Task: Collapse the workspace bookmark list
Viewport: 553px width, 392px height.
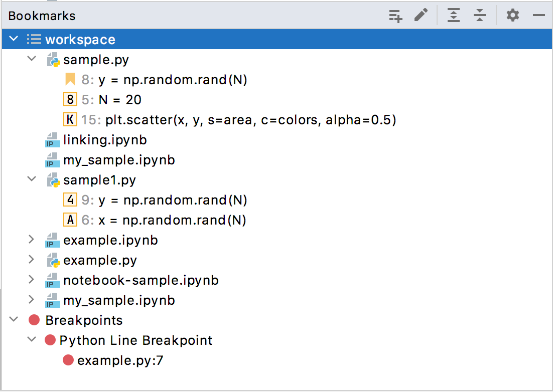Action: pyautogui.click(x=14, y=39)
